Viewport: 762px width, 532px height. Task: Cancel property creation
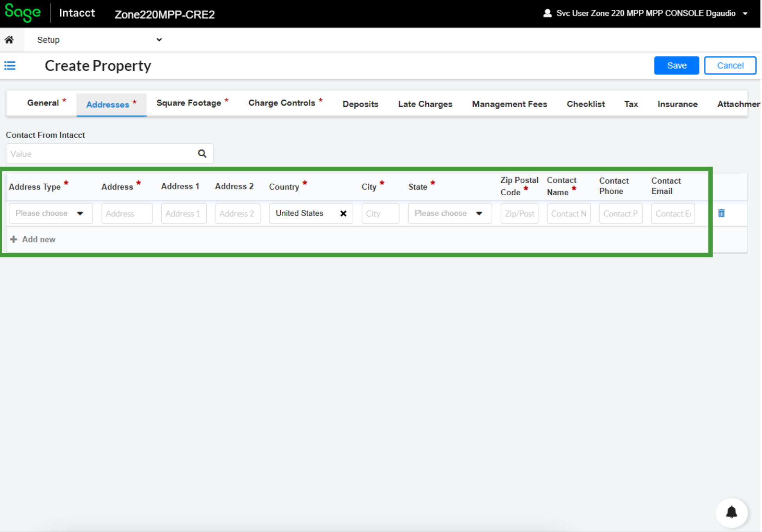[730, 66]
